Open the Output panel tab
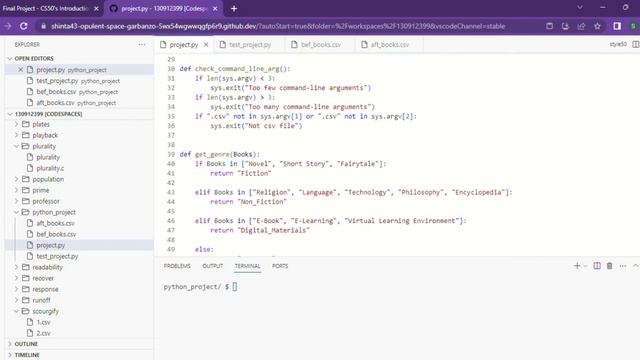 (x=213, y=266)
